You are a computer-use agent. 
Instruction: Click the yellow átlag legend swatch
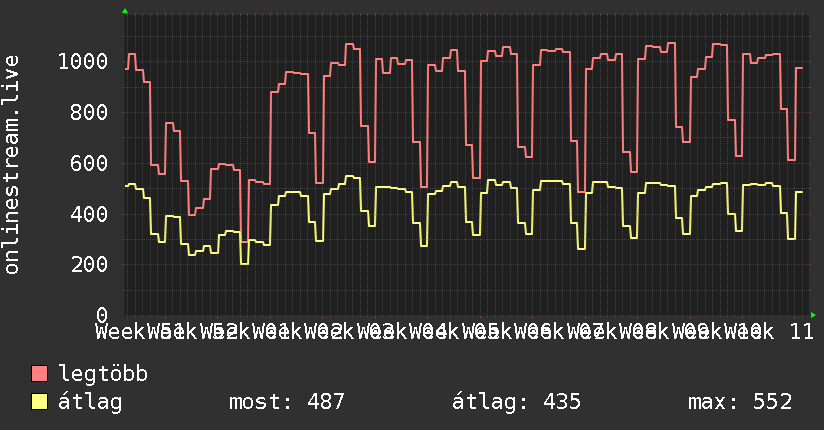[x=39, y=402]
